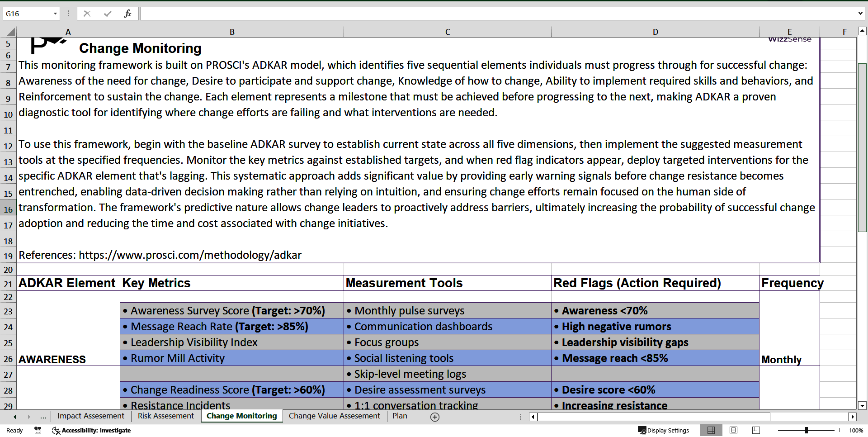
Task: Switch to Page Break Preview icon
Action: click(756, 430)
